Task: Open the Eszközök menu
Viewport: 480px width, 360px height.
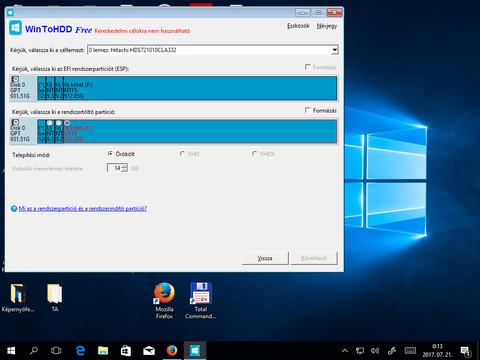Action: (298, 26)
